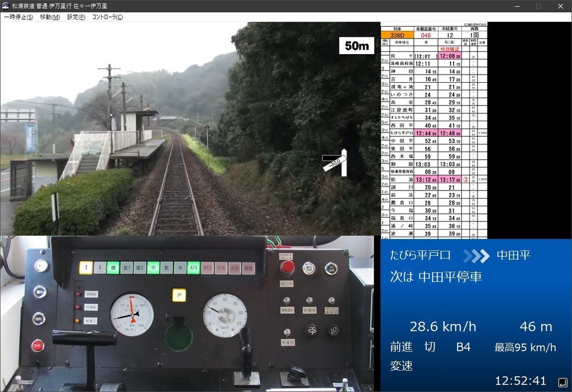Select the green 機 indicator lamp
Viewport: 572px width, 392px height.
pyautogui.click(x=113, y=267)
